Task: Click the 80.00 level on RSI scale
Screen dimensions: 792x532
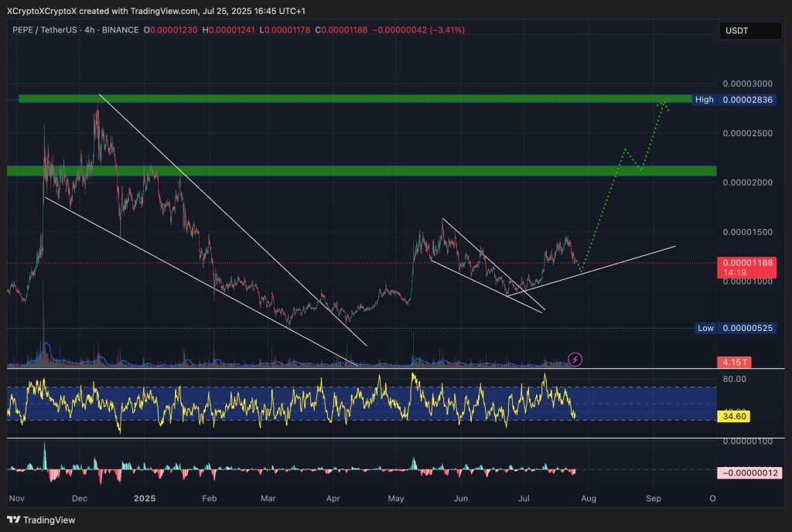Action: [735, 379]
